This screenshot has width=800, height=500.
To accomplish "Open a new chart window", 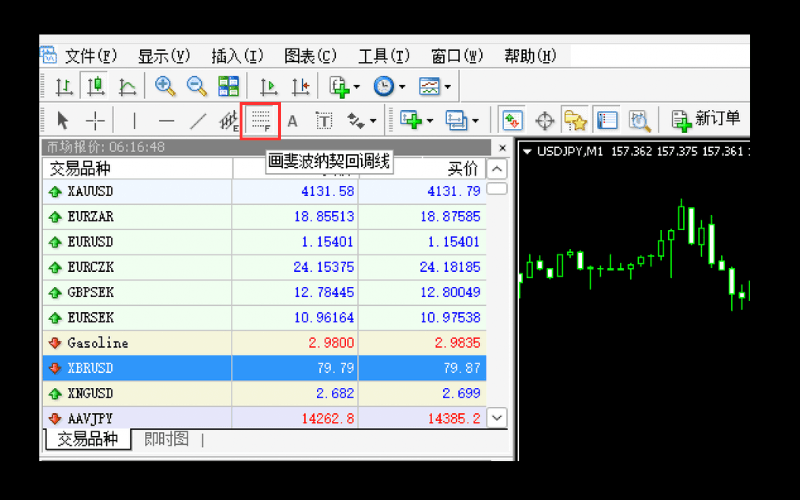I will (x=411, y=120).
